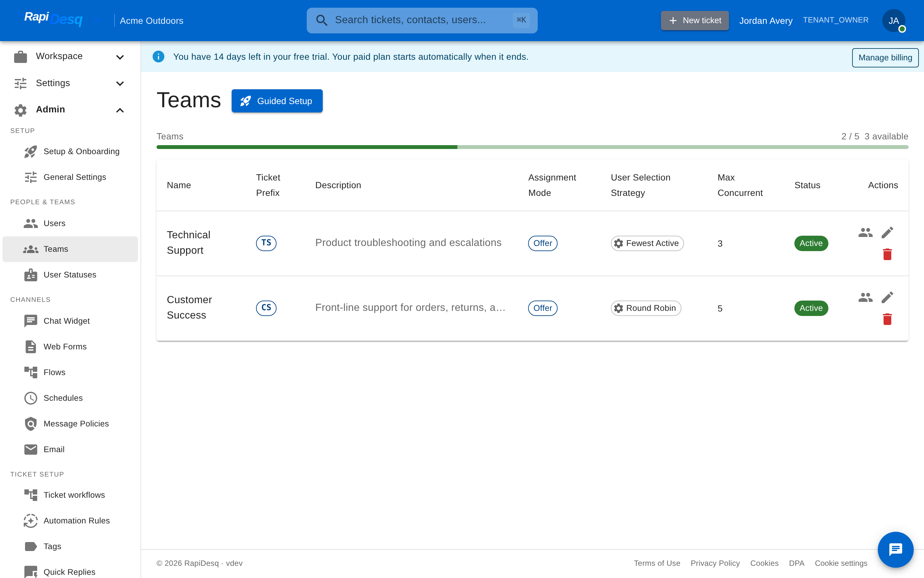Open the Flows page
The height and width of the screenshot is (578, 924).
[70, 372]
